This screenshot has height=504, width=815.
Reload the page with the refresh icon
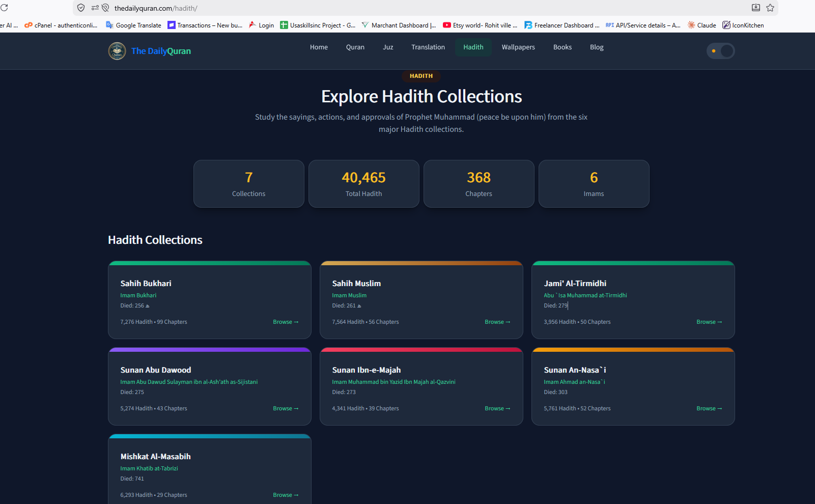click(4, 8)
